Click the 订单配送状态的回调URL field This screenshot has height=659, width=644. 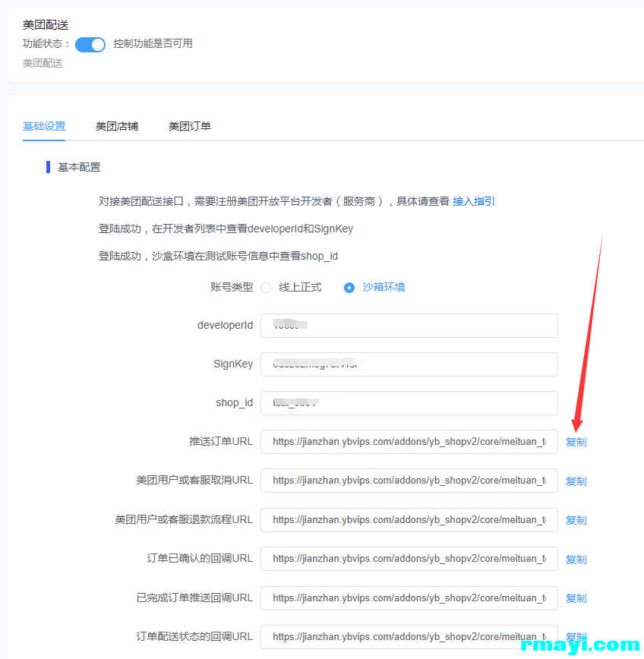tap(409, 637)
